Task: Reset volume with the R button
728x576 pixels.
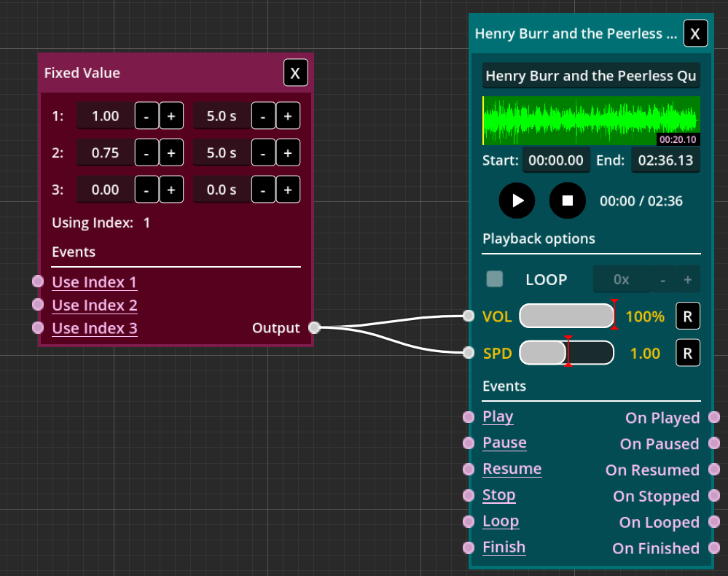Action: pos(688,316)
